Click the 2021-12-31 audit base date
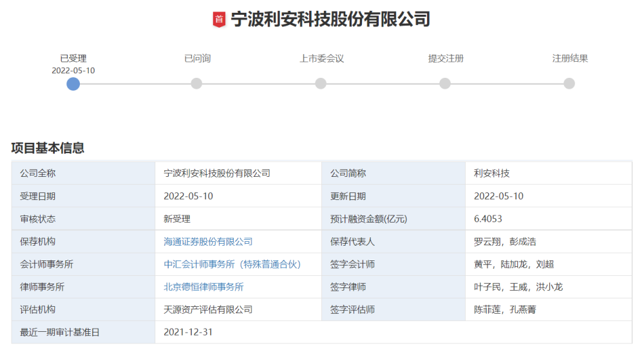Viewport: 644px width, 355px height. point(188,332)
